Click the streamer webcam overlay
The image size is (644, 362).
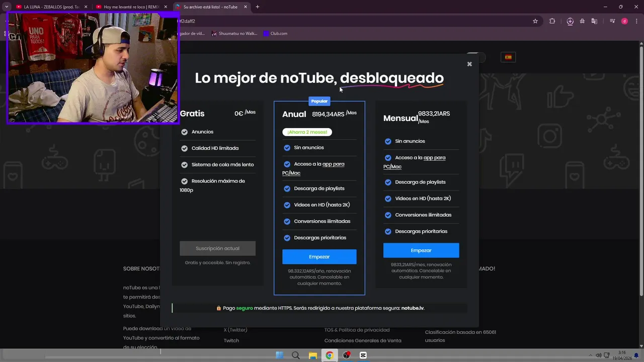coord(93,68)
